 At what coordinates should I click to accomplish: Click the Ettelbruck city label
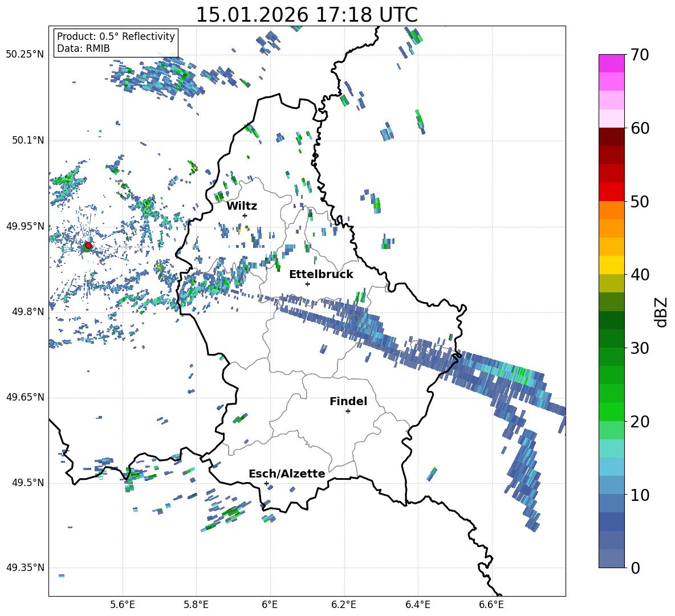(321, 275)
